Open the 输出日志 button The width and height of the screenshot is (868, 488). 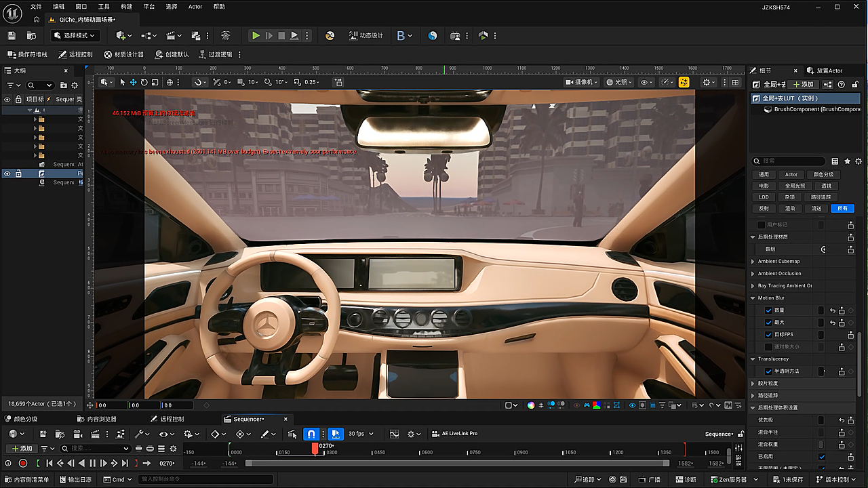(77, 480)
